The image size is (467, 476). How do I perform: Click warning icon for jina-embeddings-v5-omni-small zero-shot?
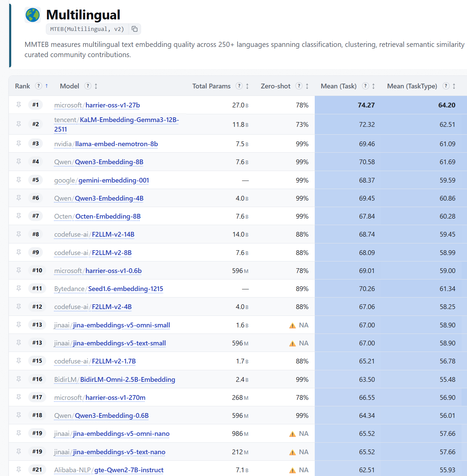(292, 325)
